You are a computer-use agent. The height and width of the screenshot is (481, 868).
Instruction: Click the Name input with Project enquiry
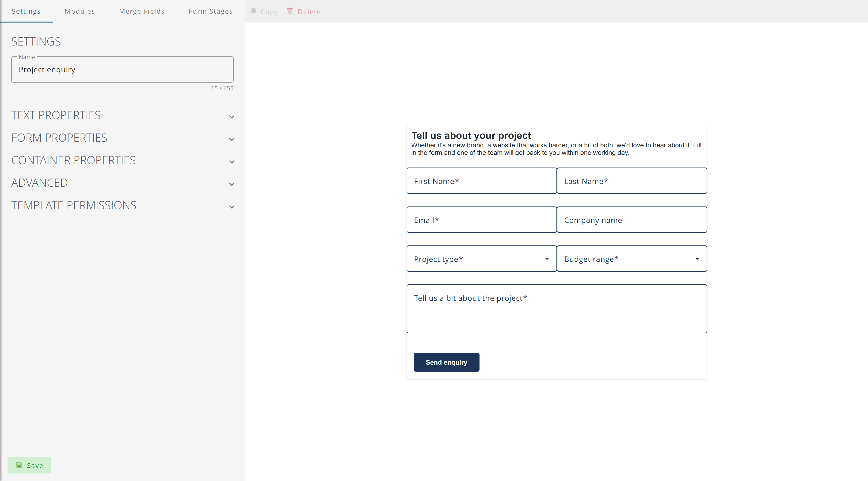[x=122, y=69]
